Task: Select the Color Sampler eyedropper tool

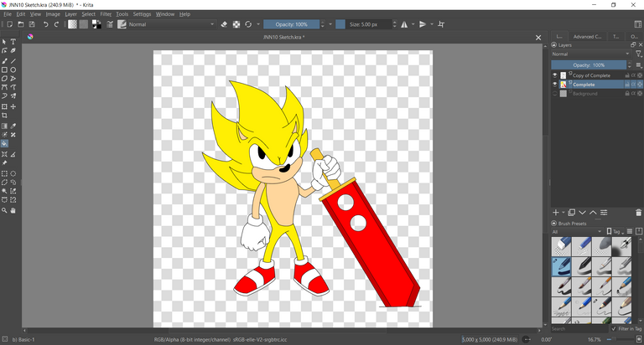Action: click(13, 126)
